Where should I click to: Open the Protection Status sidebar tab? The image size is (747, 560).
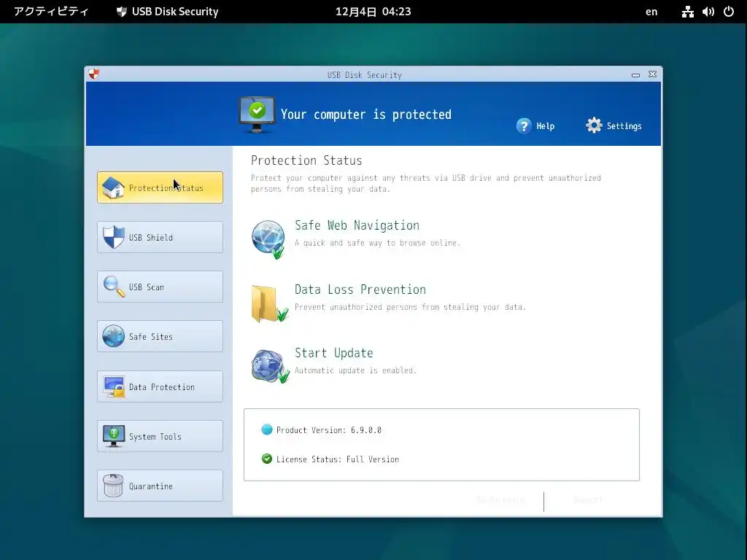click(x=160, y=187)
